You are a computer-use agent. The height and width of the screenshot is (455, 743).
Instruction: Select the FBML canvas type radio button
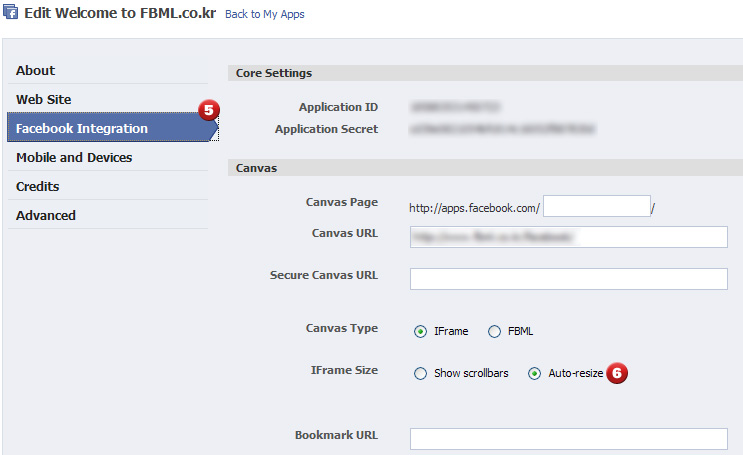click(x=494, y=331)
